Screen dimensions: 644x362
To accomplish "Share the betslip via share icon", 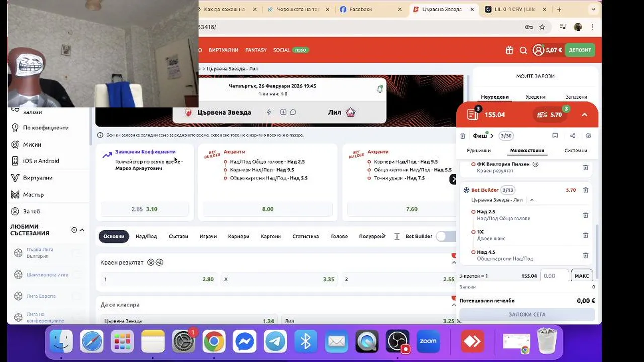I will (x=573, y=136).
